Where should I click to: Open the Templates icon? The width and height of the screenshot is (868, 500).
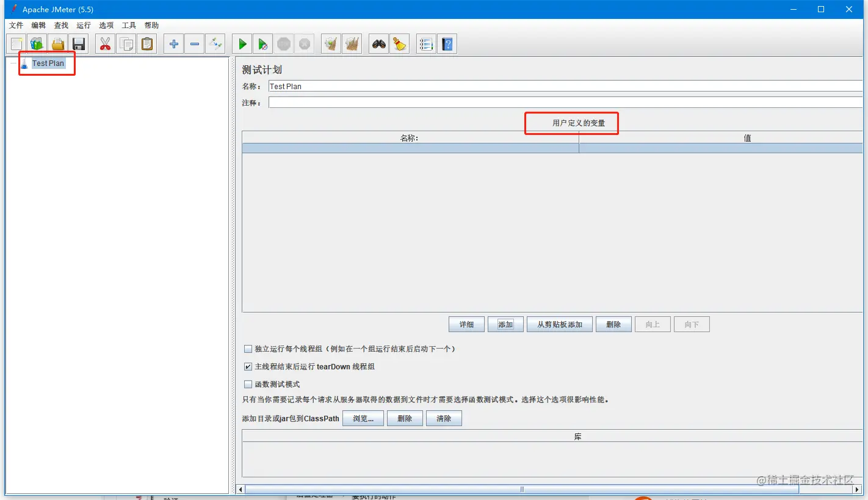37,44
